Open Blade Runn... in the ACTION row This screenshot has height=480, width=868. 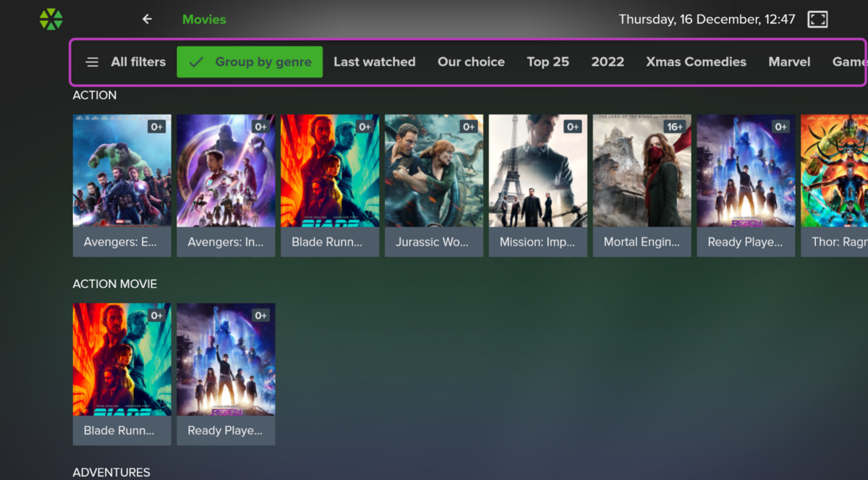[x=330, y=185]
